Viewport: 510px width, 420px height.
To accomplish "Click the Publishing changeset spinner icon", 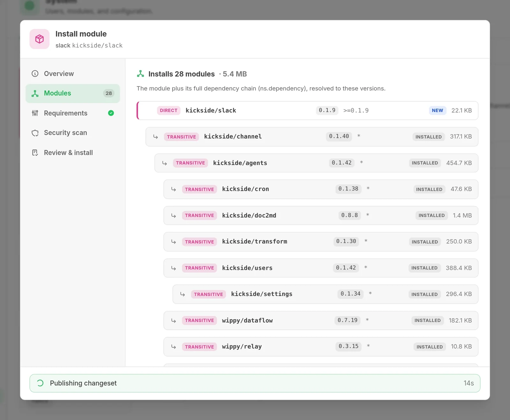I will point(40,383).
